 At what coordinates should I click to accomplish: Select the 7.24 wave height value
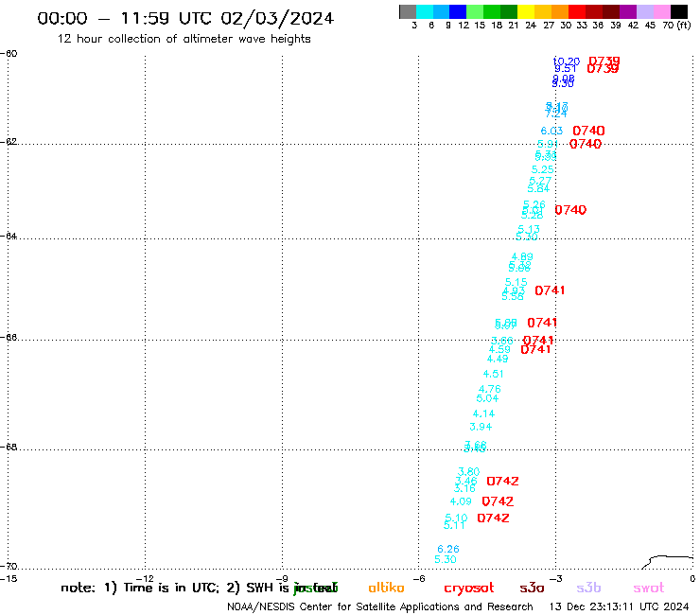tap(556, 114)
